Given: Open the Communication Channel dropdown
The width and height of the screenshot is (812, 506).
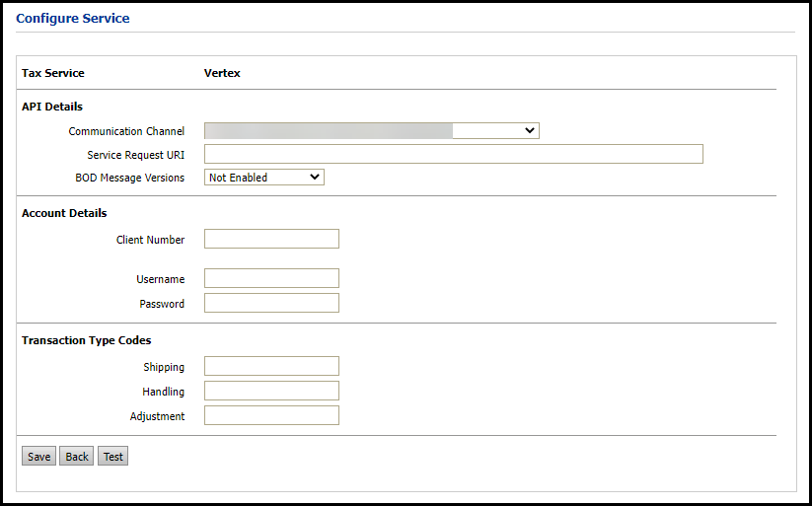Looking at the screenshot, I should tap(371, 131).
